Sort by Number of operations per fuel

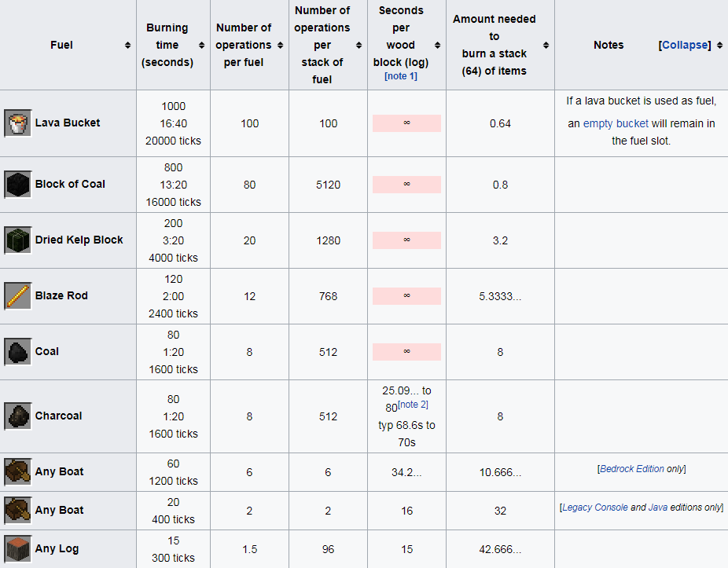click(x=280, y=46)
